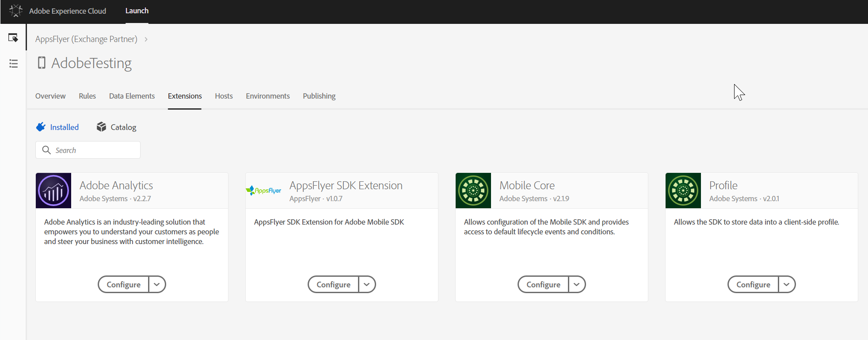Image resolution: width=868 pixels, height=340 pixels.
Task: Open the sidebar list menu icon
Action: [13, 64]
